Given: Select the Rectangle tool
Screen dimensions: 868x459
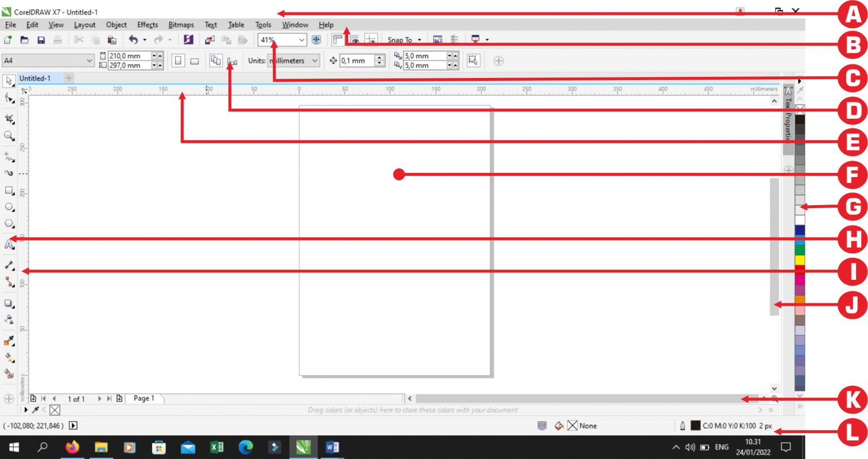Looking at the screenshot, I should coord(8,190).
